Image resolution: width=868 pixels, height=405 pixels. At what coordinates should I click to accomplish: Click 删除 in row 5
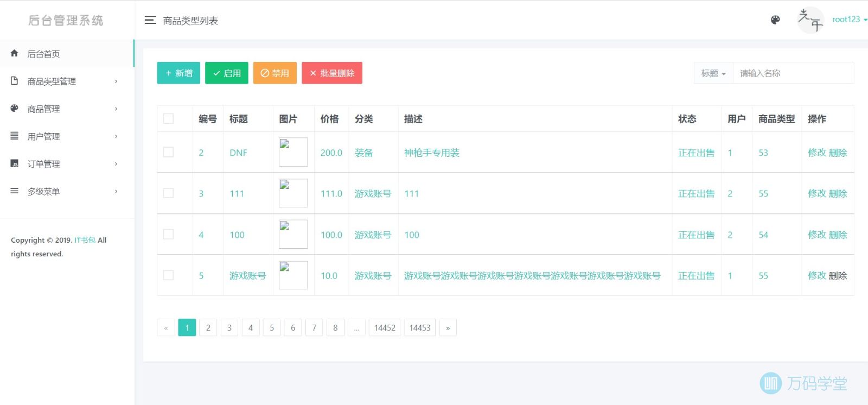pos(838,275)
